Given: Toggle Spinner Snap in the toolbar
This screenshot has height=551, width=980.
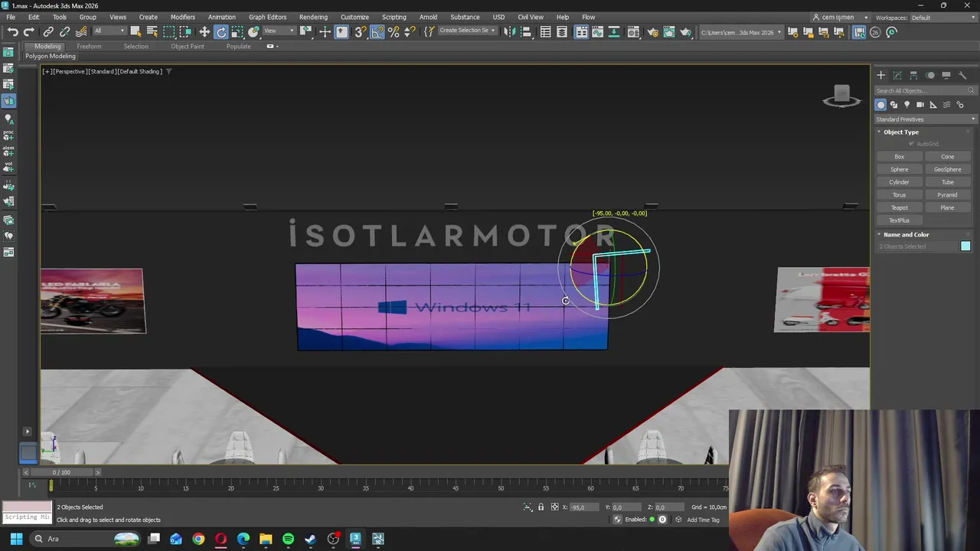Looking at the screenshot, I should tap(410, 31).
